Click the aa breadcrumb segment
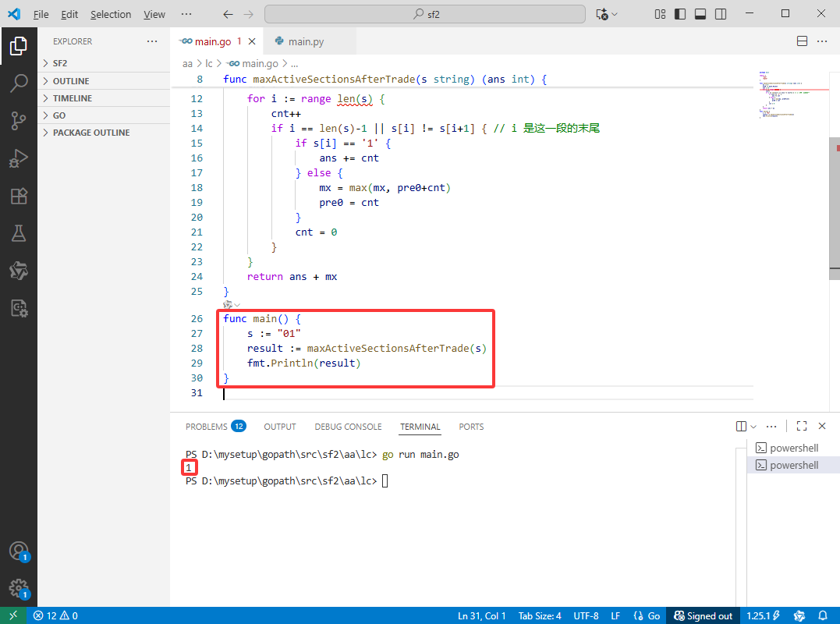This screenshot has height=624, width=840. tap(187, 63)
